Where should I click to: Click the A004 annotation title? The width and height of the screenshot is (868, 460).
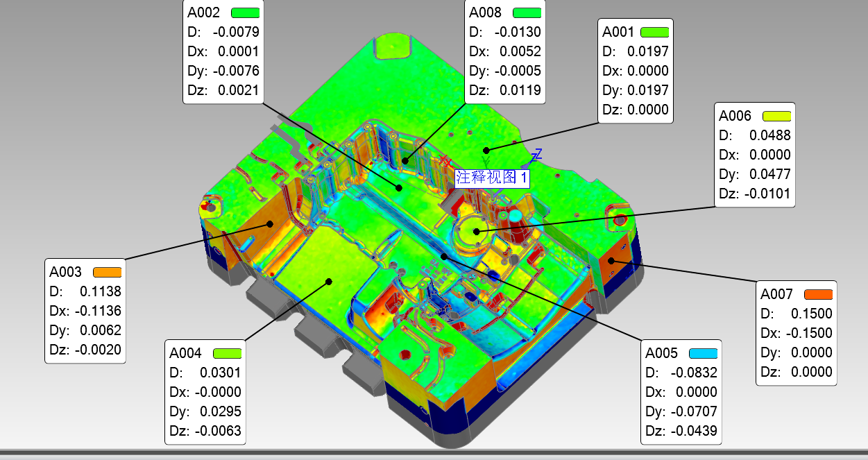pyautogui.click(x=185, y=353)
